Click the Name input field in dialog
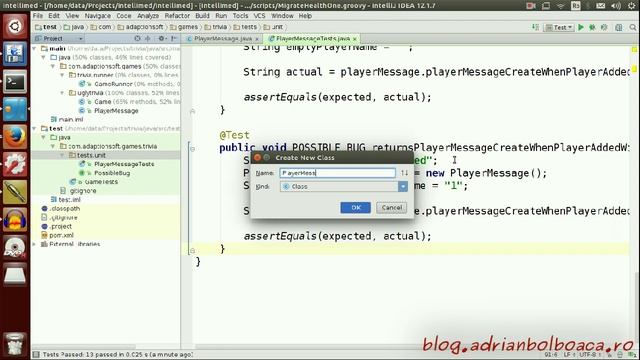The height and width of the screenshot is (360, 640). pos(338,173)
